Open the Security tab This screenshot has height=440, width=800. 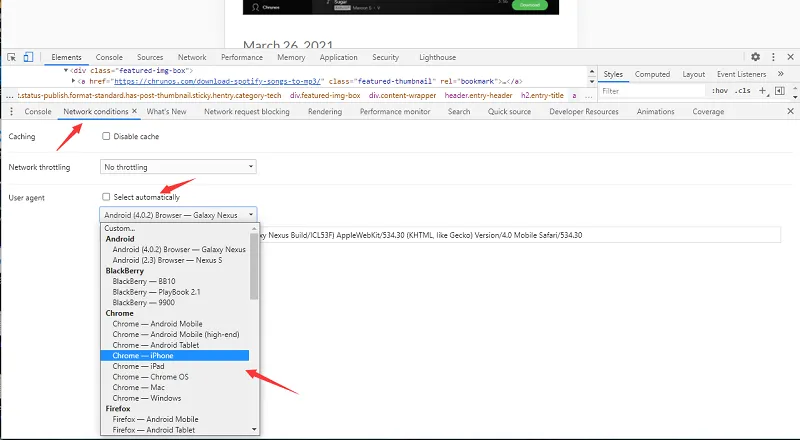click(385, 57)
